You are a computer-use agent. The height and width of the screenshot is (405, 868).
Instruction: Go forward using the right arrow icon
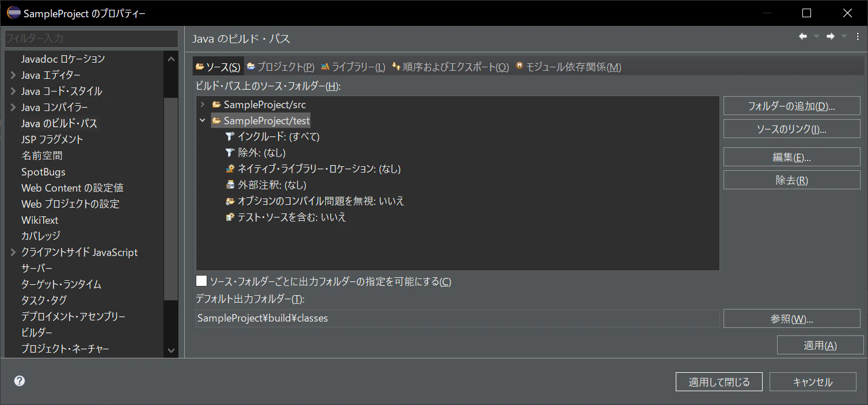click(x=831, y=36)
